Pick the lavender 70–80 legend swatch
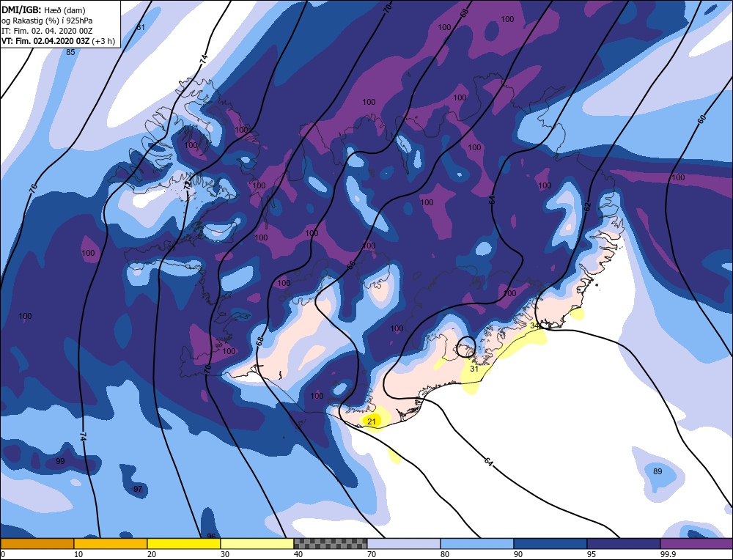This screenshot has width=733, height=560. click(x=403, y=543)
